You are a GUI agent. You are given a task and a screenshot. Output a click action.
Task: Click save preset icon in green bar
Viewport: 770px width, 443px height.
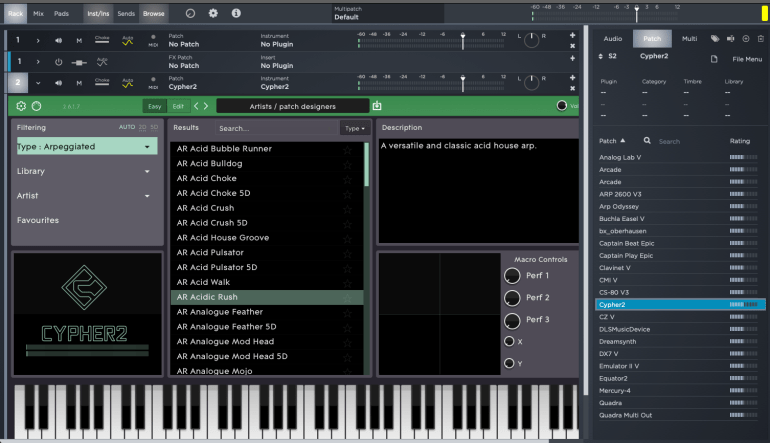(377, 106)
